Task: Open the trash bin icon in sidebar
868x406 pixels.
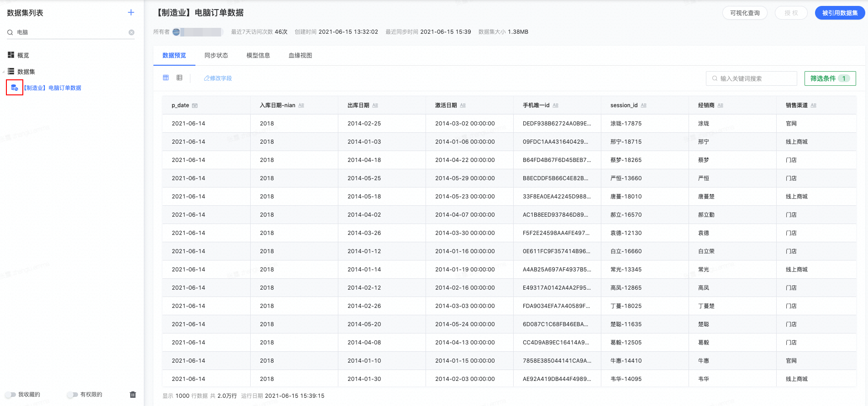Action: (133, 395)
